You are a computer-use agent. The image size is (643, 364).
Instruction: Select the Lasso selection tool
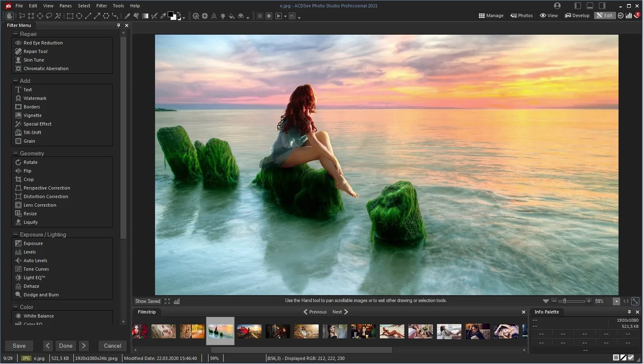click(49, 16)
